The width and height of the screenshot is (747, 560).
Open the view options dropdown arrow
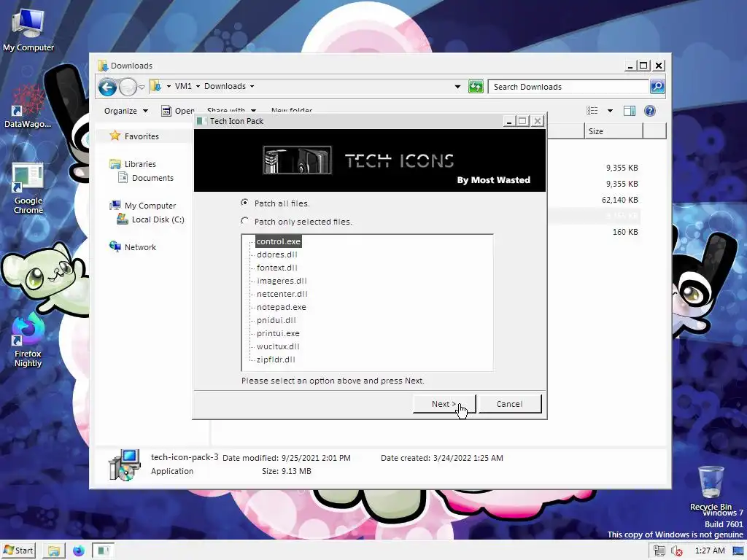pyautogui.click(x=610, y=111)
